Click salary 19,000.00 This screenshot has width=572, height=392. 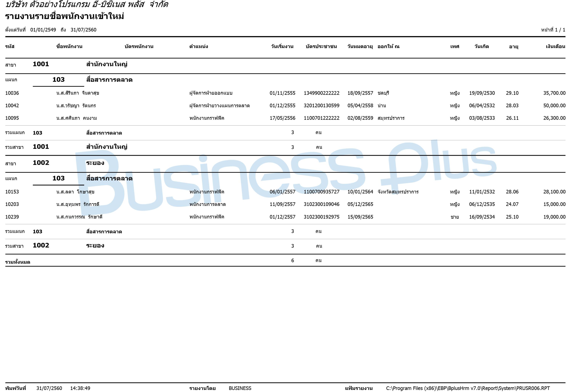(554, 217)
